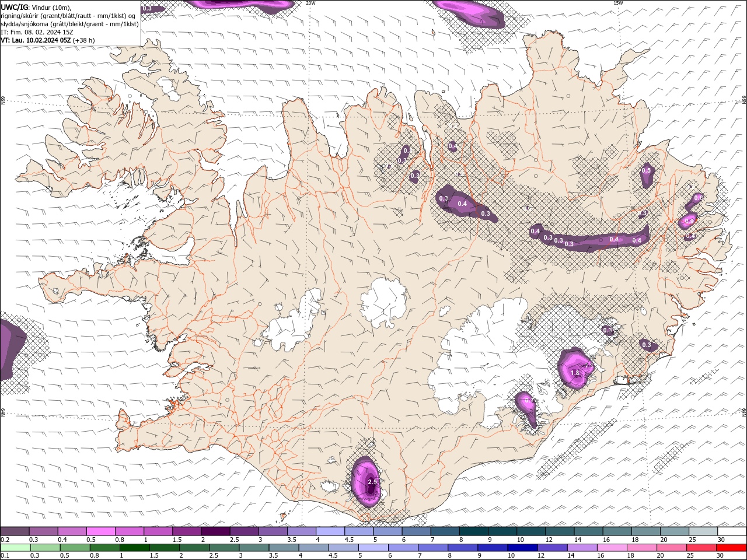747x560 pixels.
Task: Click the 'UWC/IG: Vindur (10m)' title text
Action: pos(36,7)
